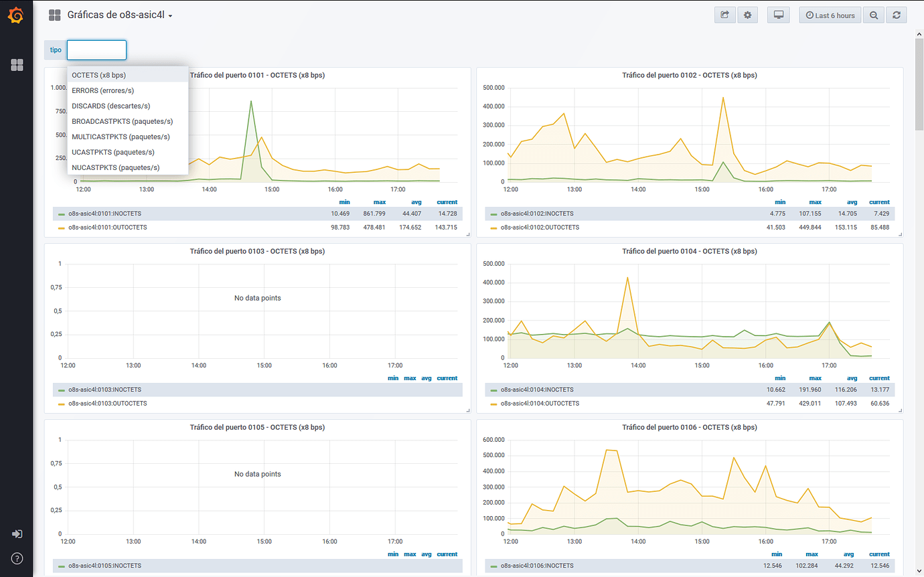Viewport: 924px width, 577px height.
Task: Open the Last 6 hours time picker
Action: (830, 15)
